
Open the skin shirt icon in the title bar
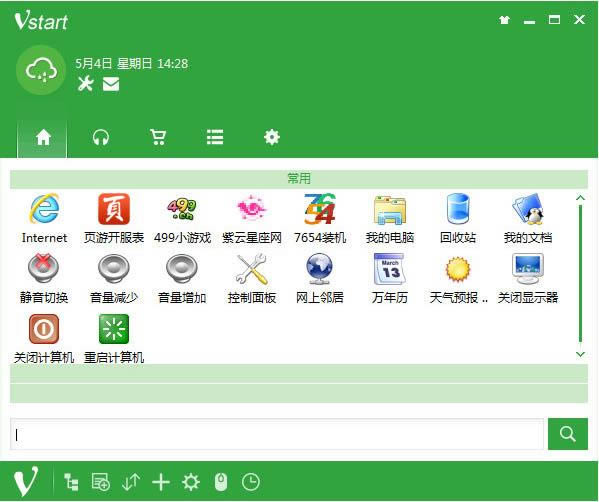(504, 19)
